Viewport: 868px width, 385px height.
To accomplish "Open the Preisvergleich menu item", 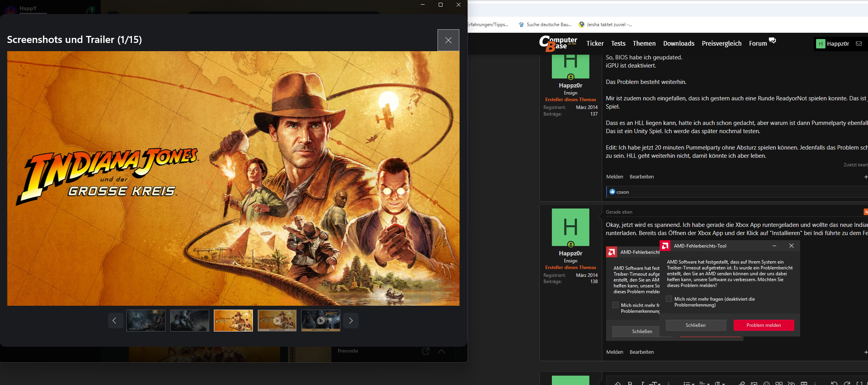I will (x=722, y=43).
